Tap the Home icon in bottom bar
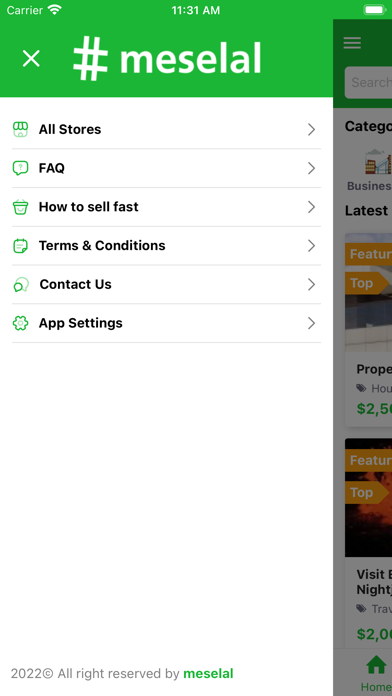 point(376,666)
